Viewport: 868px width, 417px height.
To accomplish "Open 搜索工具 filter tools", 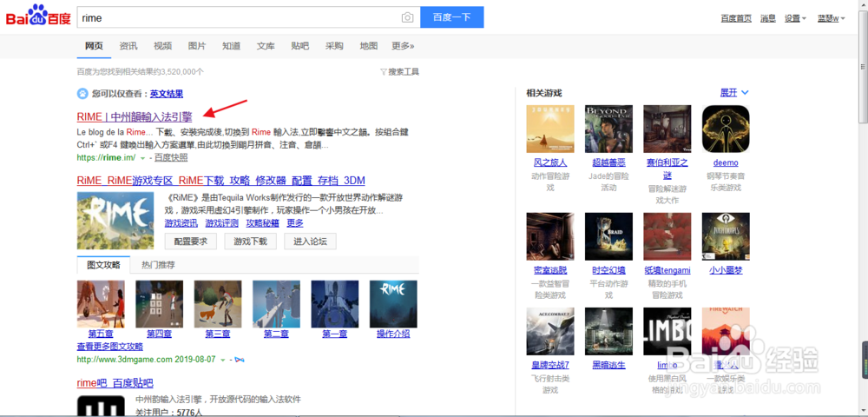I will pyautogui.click(x=399, y=71).
